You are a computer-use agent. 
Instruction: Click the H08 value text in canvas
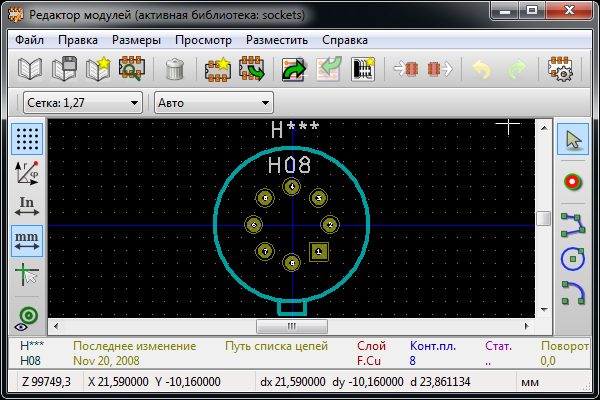289,165
